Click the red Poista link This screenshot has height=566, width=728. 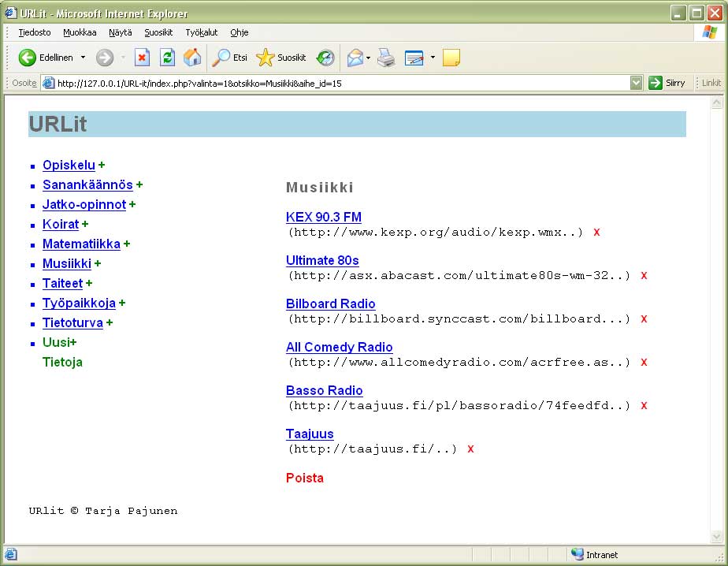point(305,478)
